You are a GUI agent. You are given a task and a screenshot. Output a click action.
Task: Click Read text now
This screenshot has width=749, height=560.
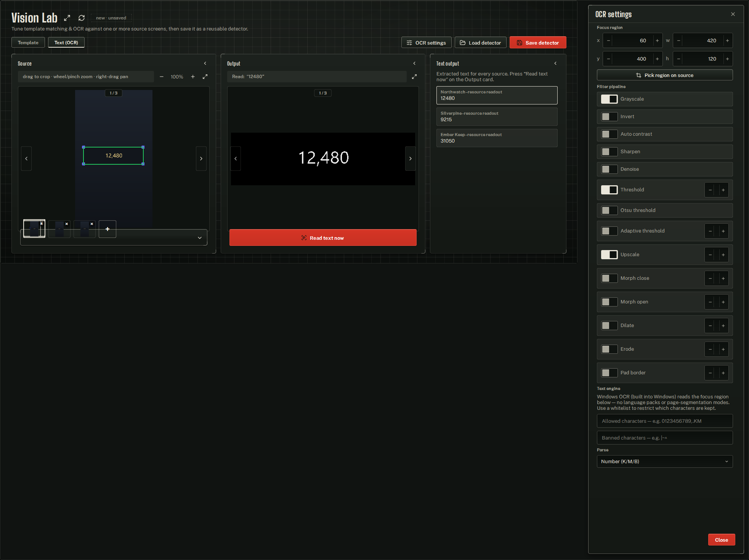323,238
